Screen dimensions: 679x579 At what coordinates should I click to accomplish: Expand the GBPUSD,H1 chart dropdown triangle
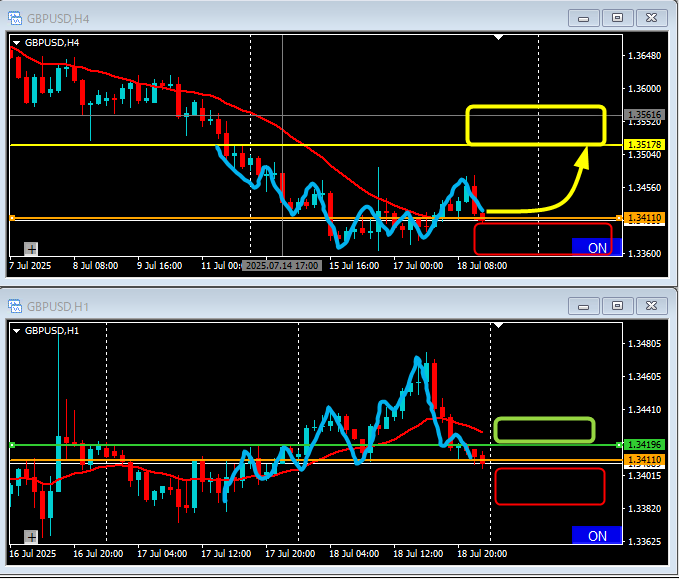click(16, 331)
